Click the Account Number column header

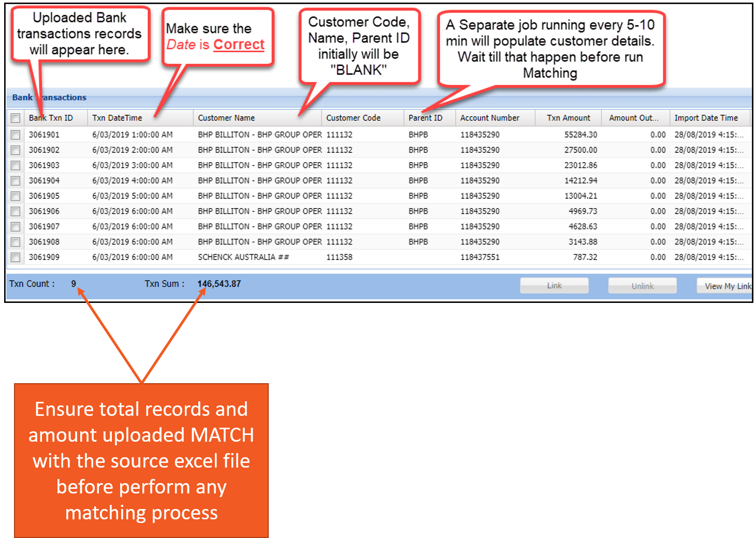click(x=489, y=118)
